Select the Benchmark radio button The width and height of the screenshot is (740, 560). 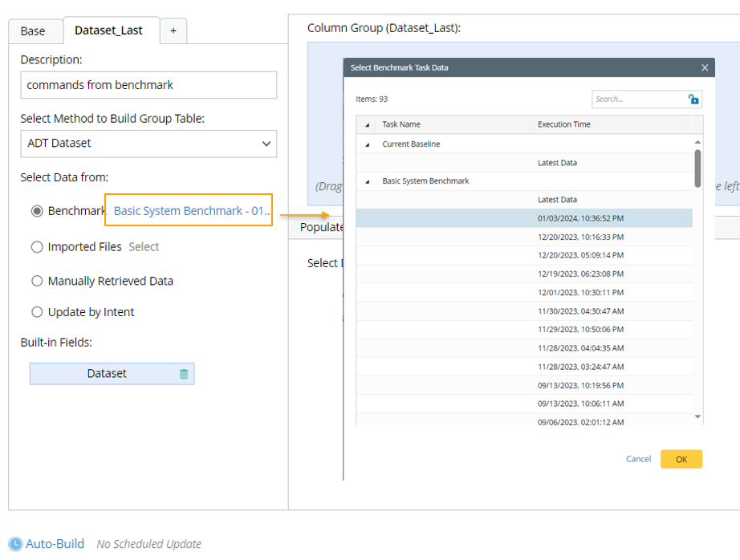(x=37, y=211)
